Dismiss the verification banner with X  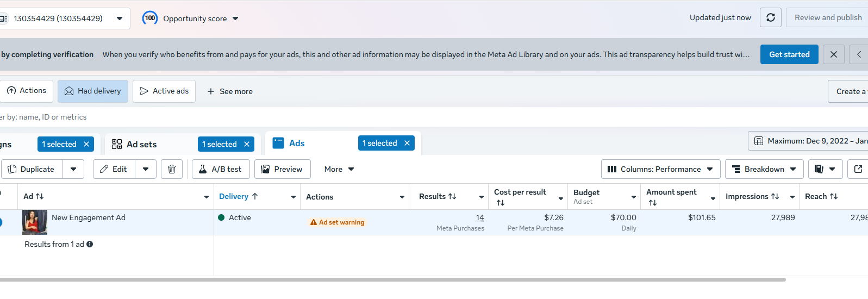833,54
